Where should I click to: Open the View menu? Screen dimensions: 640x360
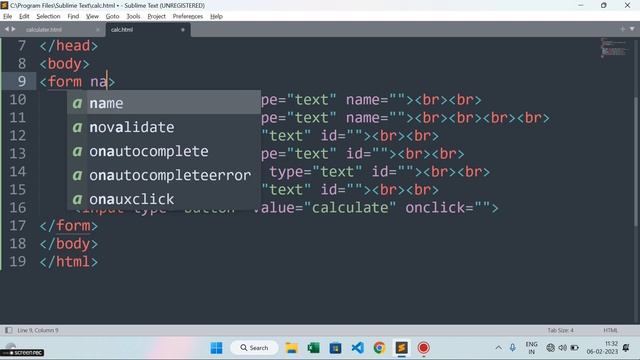click(x=92, y=16)
